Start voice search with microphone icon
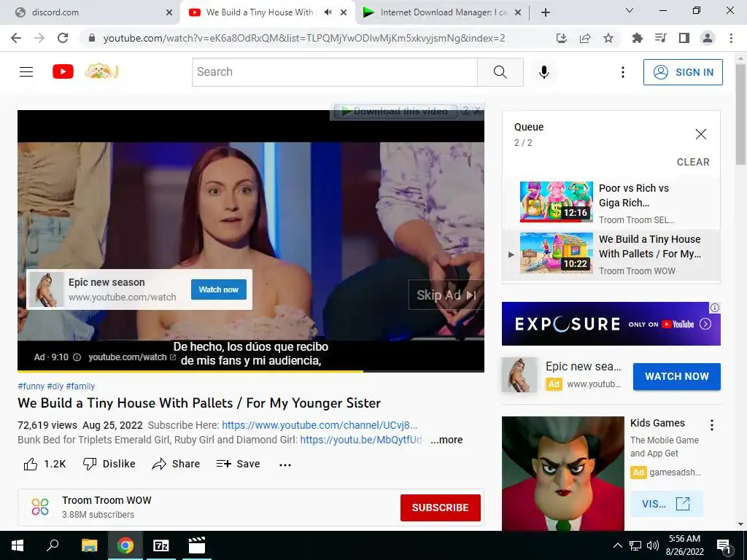747x560 pixels. click(544, 72)
